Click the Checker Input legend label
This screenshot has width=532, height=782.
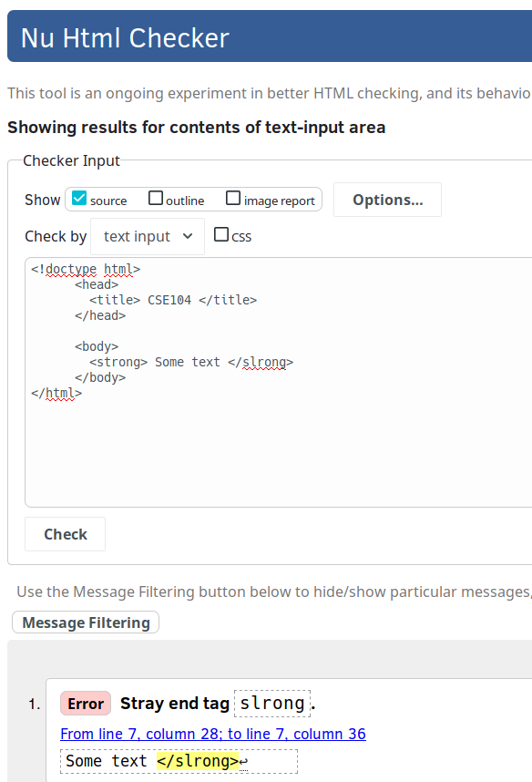tap(71, 160)
